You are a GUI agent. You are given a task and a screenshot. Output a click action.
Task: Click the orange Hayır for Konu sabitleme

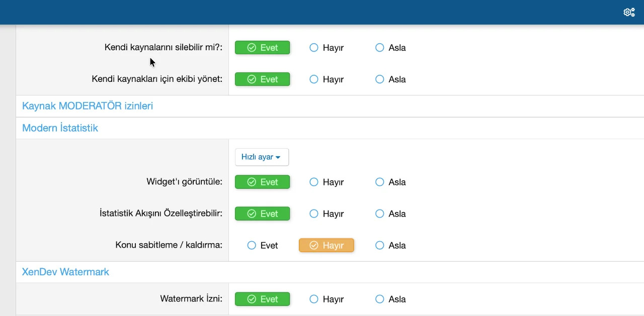(x=327, y=245)
